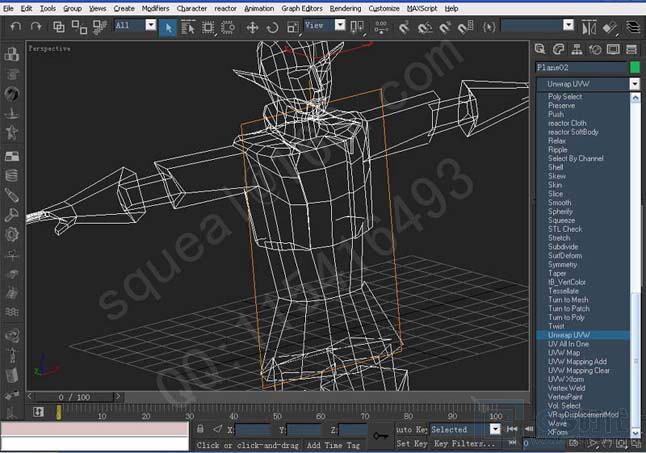646x453 pixels.
Task: Open the Selected key filter dropdown
Action: point(495,429)
